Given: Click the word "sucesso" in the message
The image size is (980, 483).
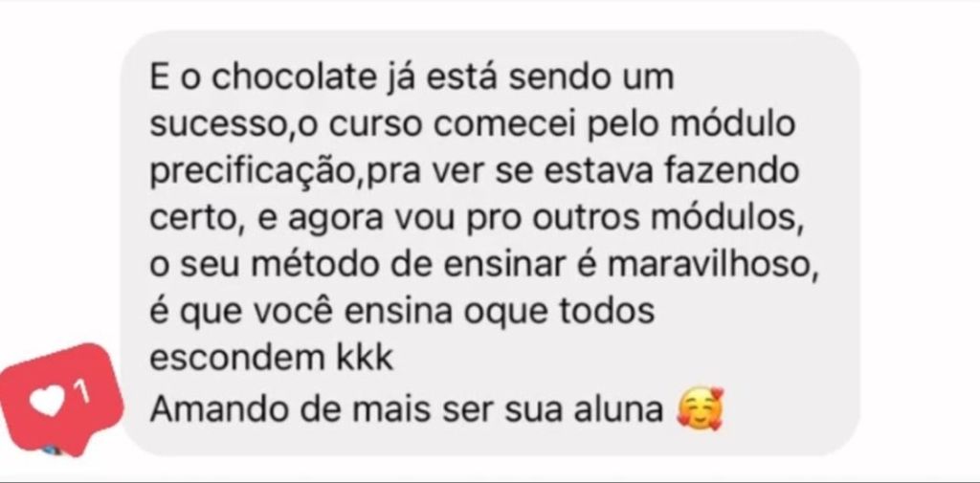Looking at the screenshot, I should pyautogui.click(x=219, y=125).
